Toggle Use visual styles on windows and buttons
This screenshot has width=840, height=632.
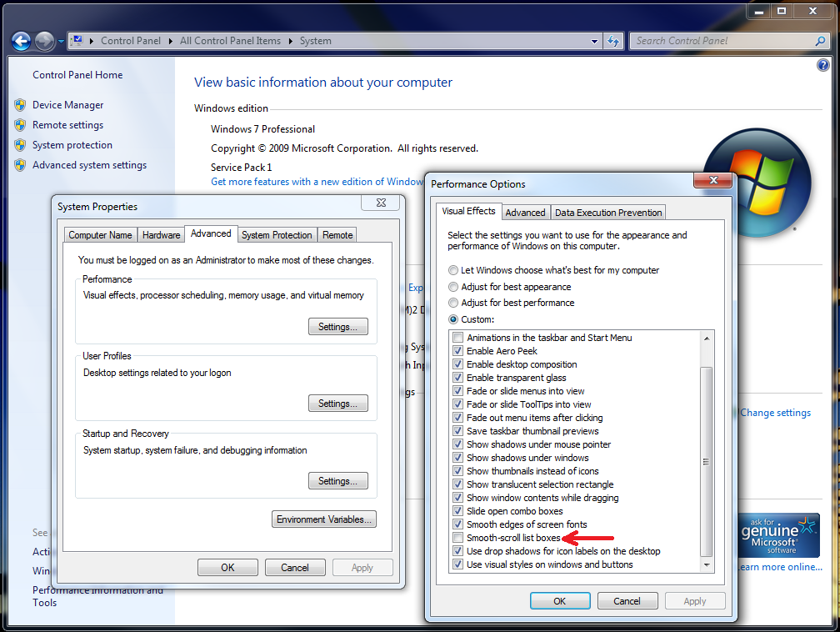click(458, 564)
